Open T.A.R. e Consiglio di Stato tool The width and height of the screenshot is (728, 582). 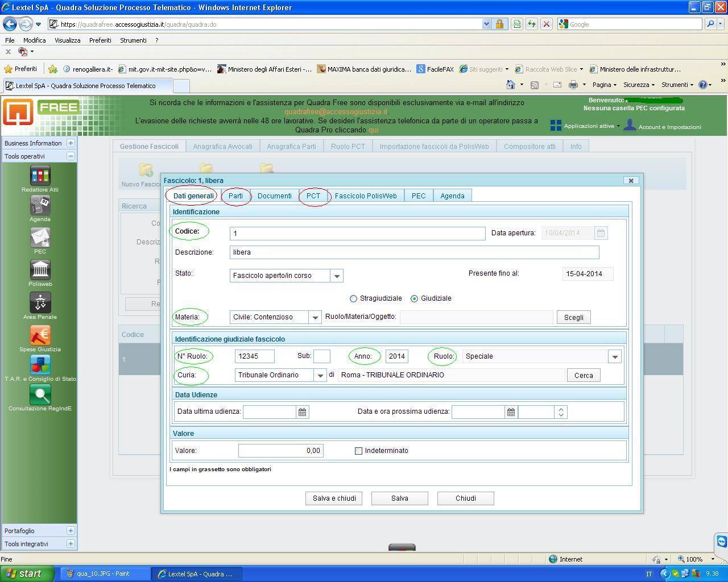[x=40, y=365]
